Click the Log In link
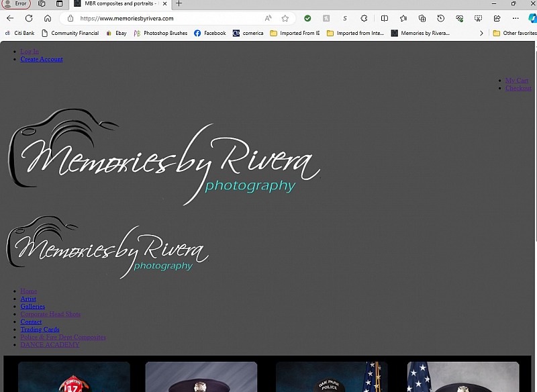 click(30, 52)
